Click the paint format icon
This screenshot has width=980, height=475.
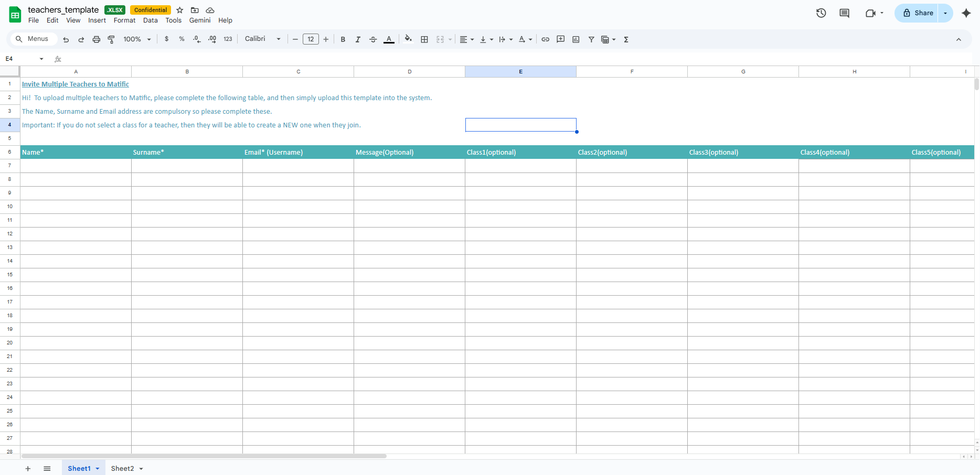[111, 39]
